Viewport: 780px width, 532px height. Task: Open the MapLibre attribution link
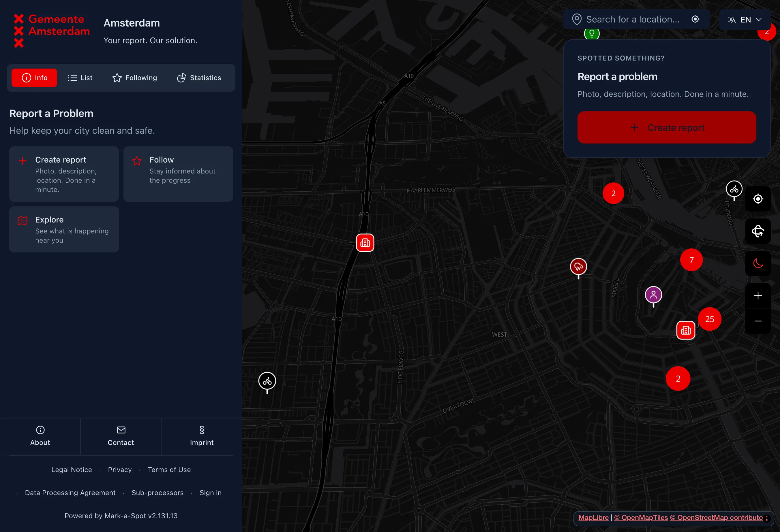[593, 518]
